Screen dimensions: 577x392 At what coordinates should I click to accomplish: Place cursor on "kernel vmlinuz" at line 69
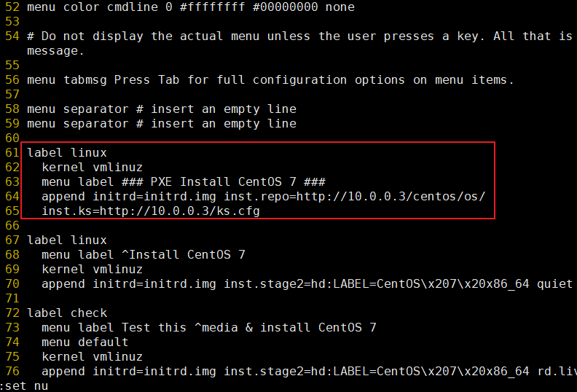tap(92, 270)
